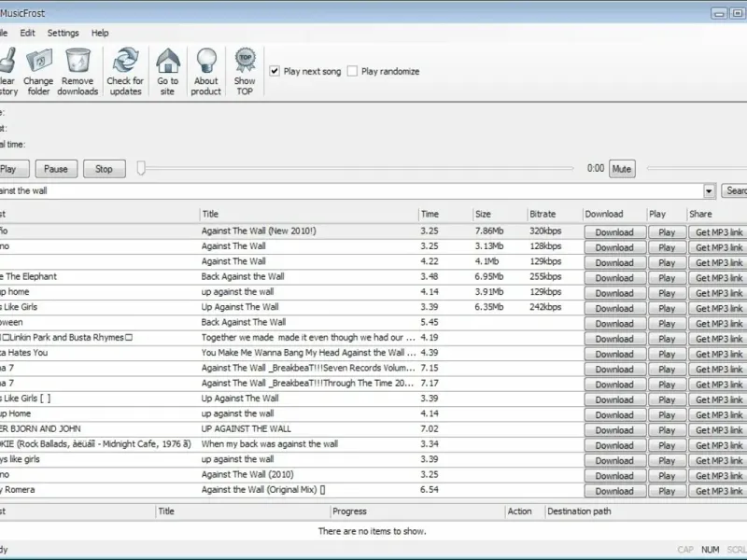The image size is (747, 560).
Task: Run Check for updates
Action: (124, 62)
